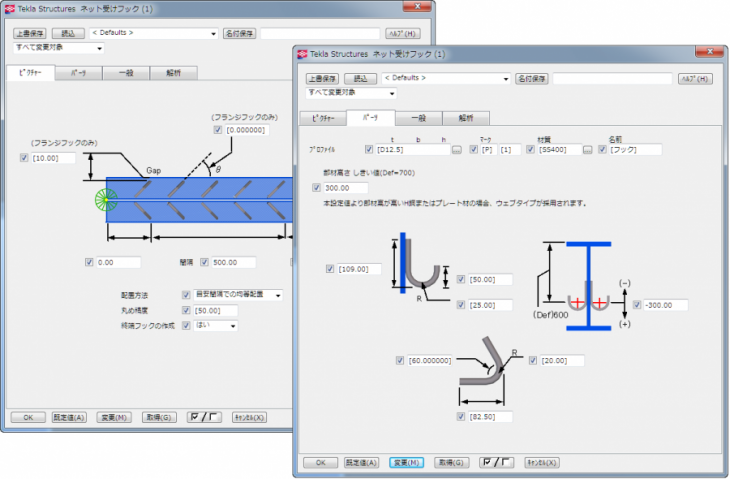The height and width of the screenshot is (479, 730).
Task: Open profile browse '...' button beside [D12.5]
Action: (457, 149)
